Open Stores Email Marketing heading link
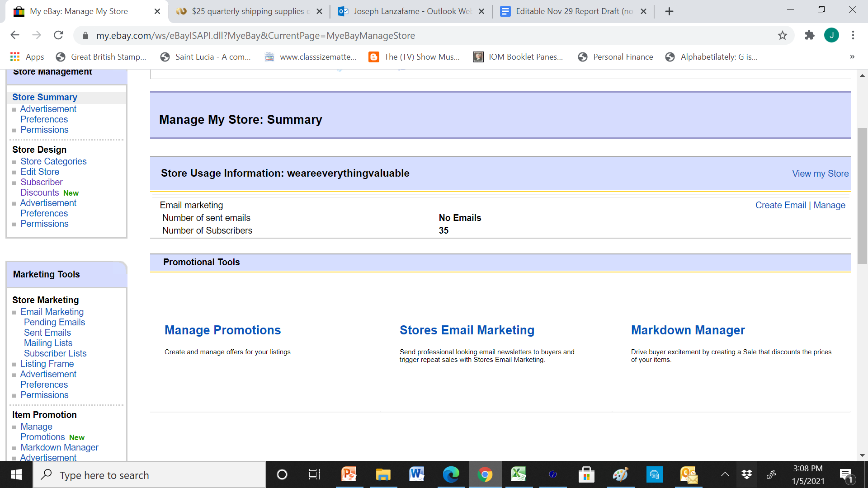This screenshot has height=488, width=868. 467,330
